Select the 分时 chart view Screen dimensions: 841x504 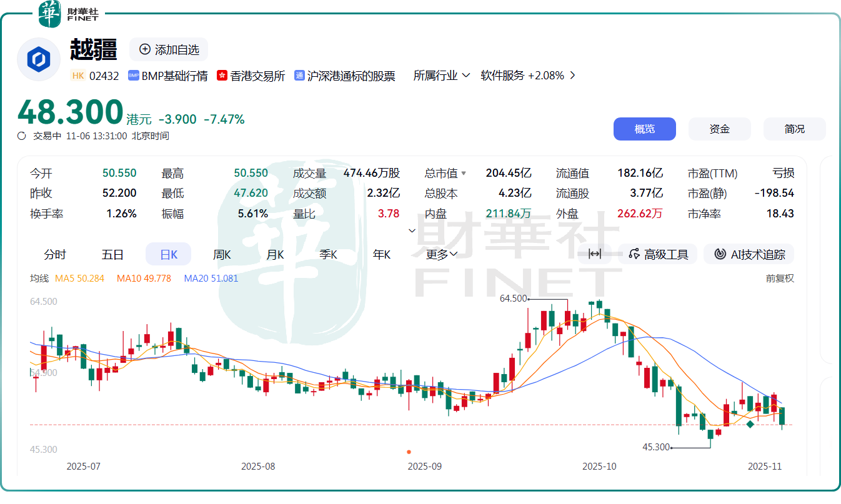[x=55, y=254]
